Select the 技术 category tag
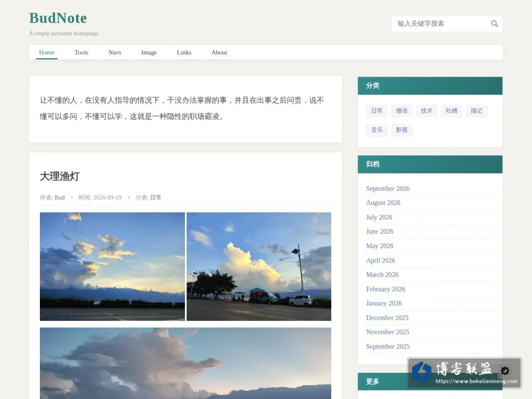 [426, 111]
